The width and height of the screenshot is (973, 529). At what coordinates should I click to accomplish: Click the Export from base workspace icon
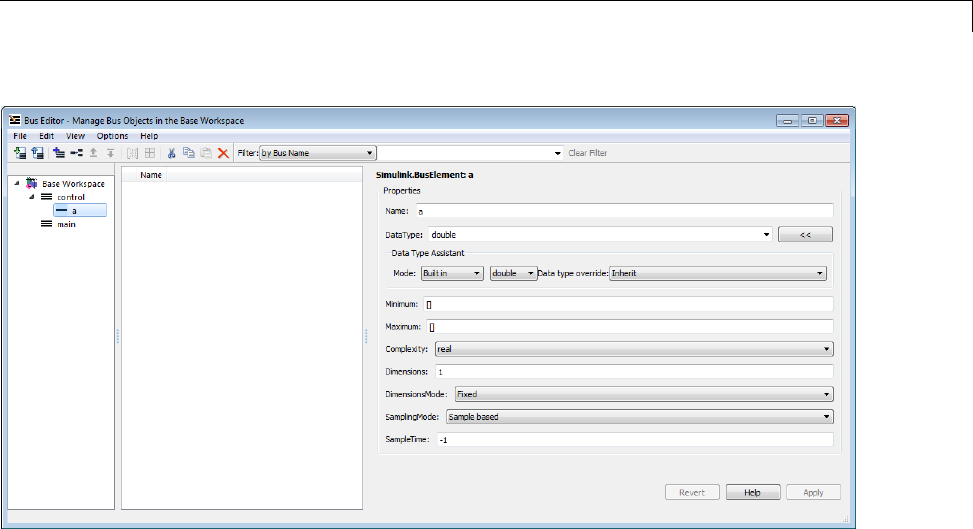tap(37, 153)
